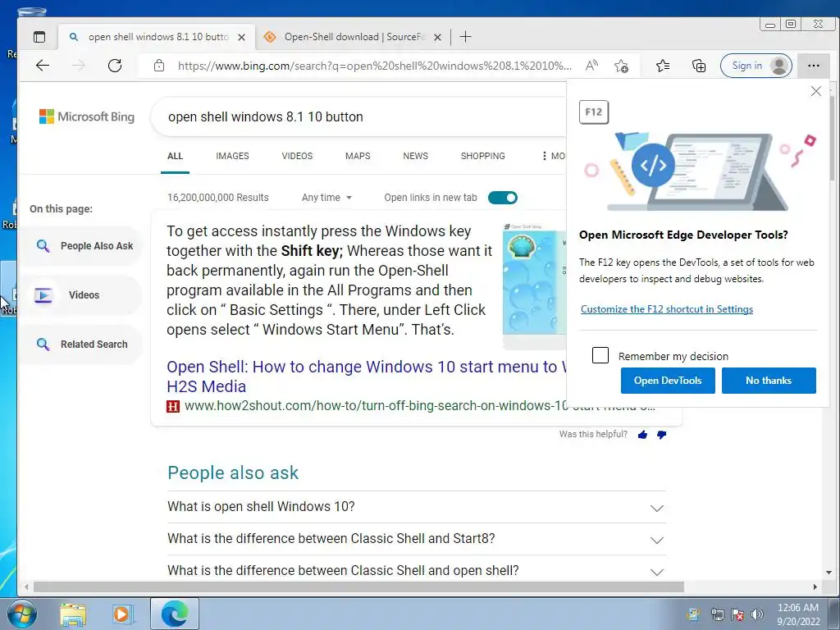Toggle Open links in new tab

coord(503,198)
